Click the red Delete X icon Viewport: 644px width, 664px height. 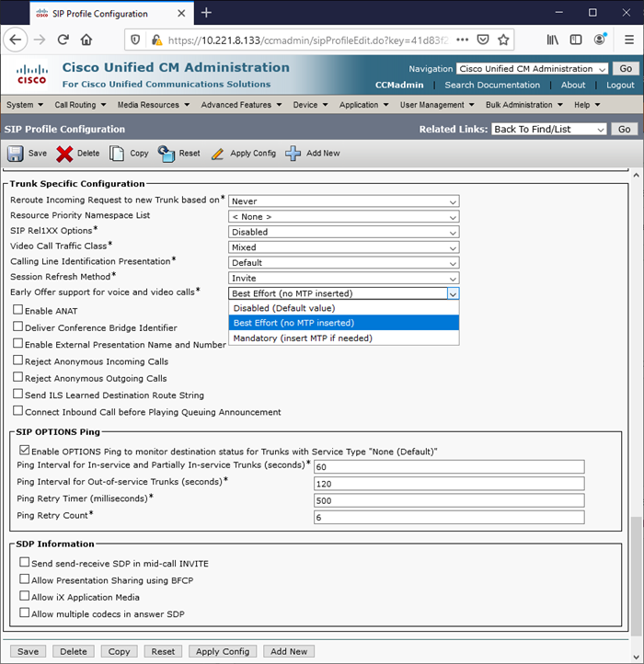pos(64,154)
